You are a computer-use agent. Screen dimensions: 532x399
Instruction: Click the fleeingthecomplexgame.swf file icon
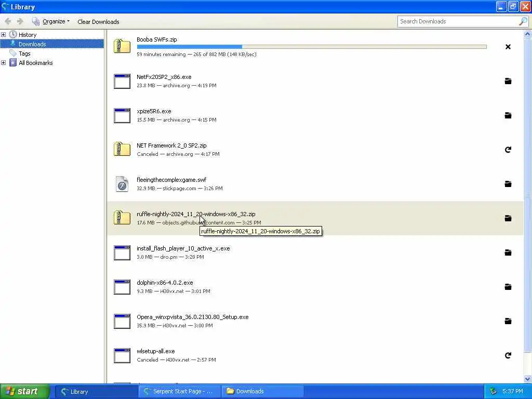tap(122, 184)
